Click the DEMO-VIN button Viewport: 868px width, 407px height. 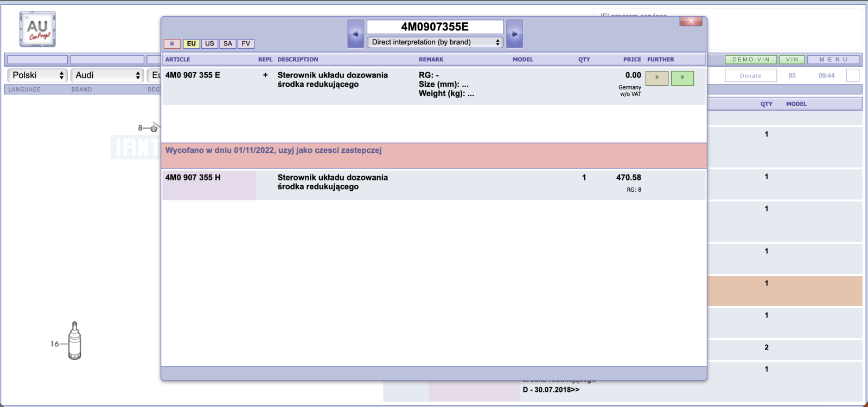click(751, 60)
